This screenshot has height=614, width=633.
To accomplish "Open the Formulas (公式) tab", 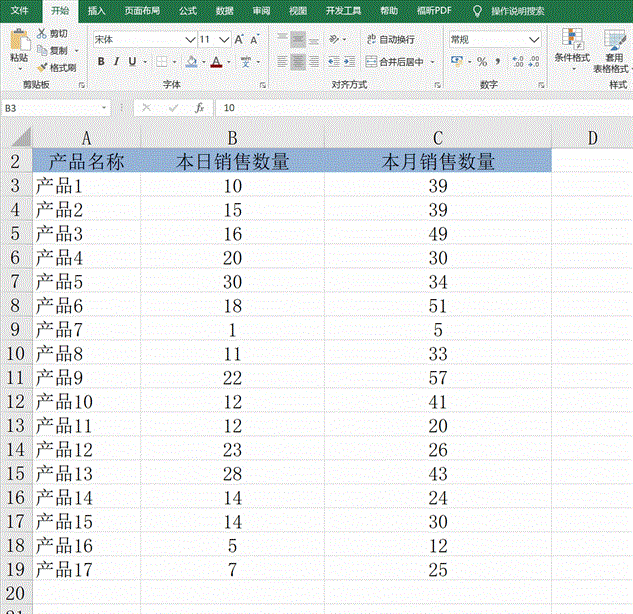I will 187,10.
